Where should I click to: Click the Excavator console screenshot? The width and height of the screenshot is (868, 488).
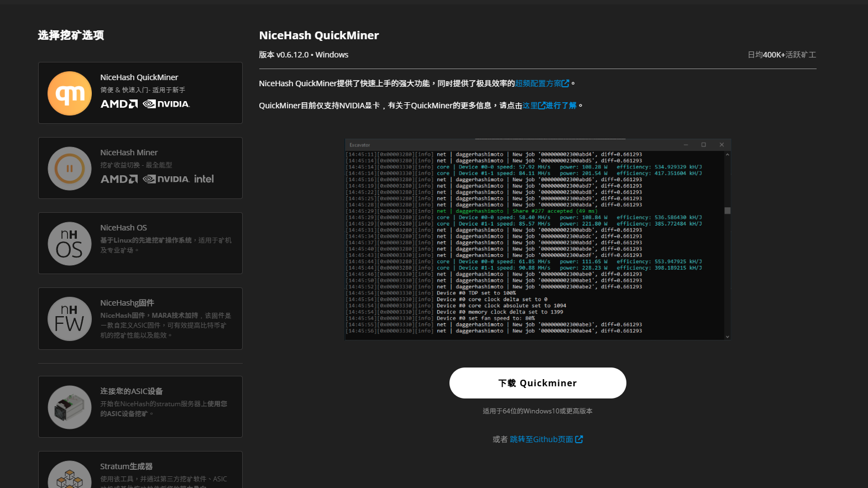point(537,239)
